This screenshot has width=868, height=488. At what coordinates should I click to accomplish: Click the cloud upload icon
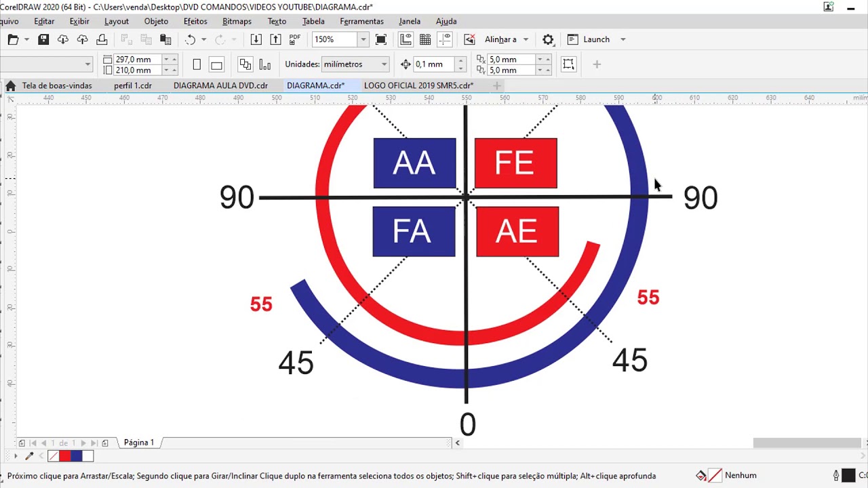(82, 39)
